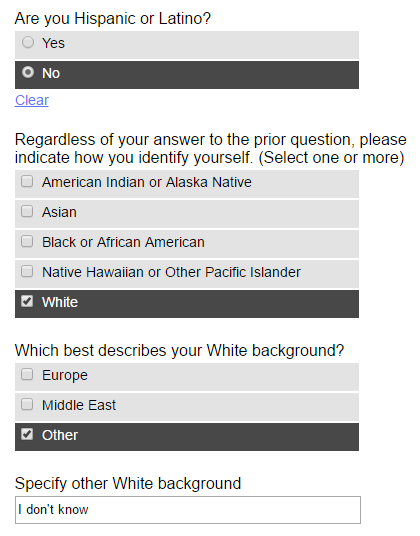Click the Middle East row label
420x536 pixels.
tap(79, 405)
